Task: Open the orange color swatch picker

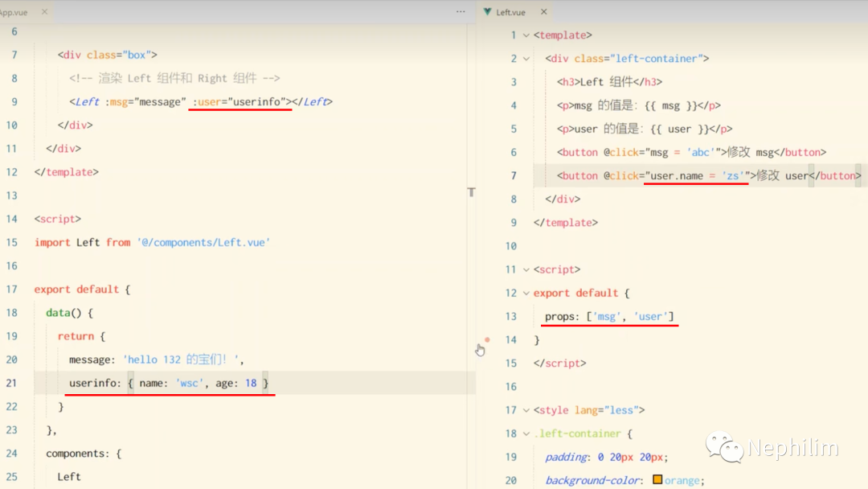Action: click(657, 480)
